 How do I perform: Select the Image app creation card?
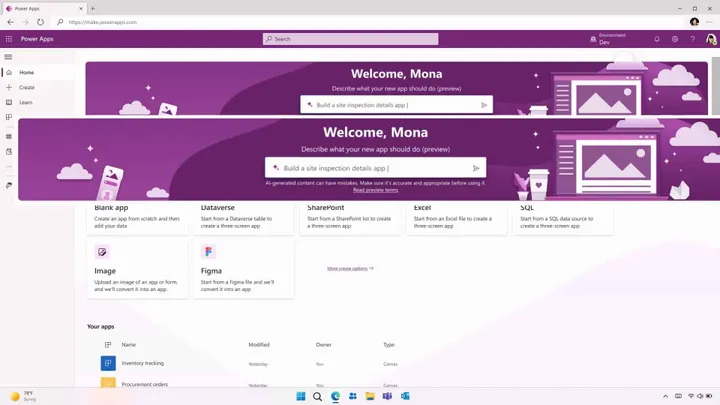[137, 267]
